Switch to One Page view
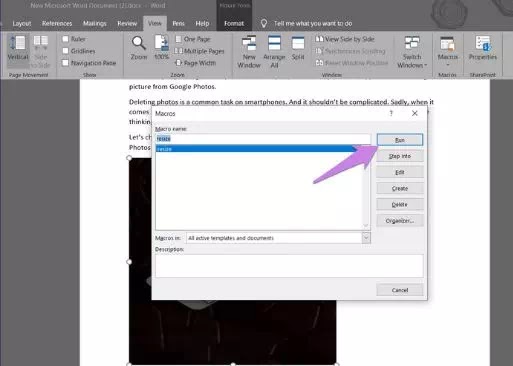The height and width of the screenshot is (366, 513). coord(193,39)
